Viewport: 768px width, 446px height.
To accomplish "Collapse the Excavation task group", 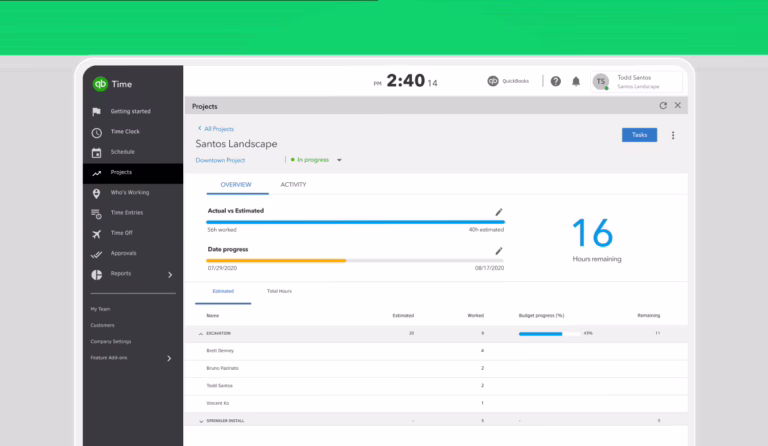I will click(x=200, y=333).
